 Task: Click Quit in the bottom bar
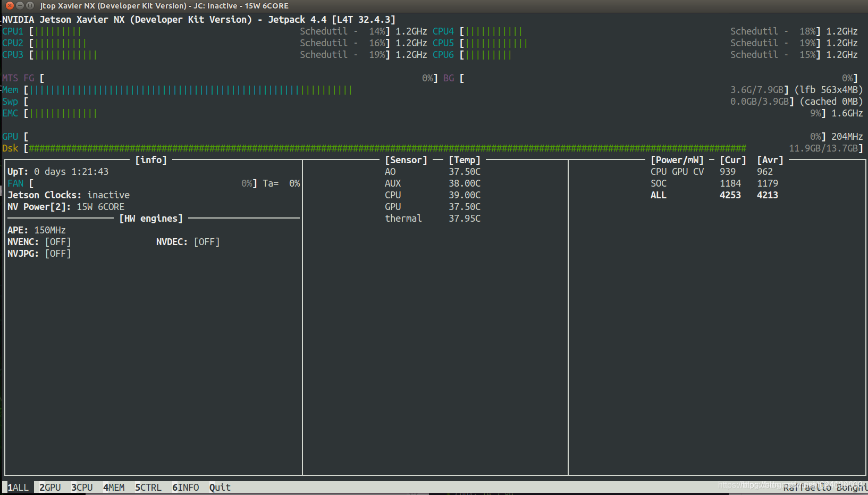pos(220,488)
